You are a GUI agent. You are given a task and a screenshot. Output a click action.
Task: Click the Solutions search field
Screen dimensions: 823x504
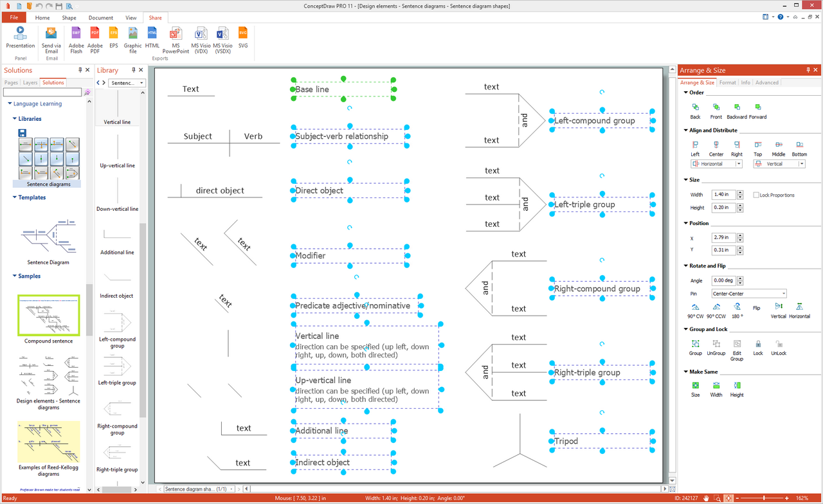tap(42, 93)
